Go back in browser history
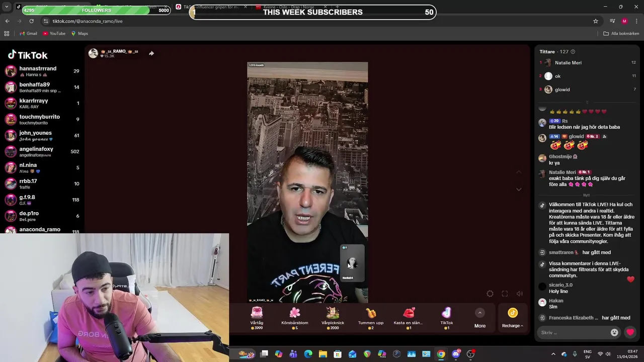The height and width of the screenshot is (362, 644). [7, 21]
